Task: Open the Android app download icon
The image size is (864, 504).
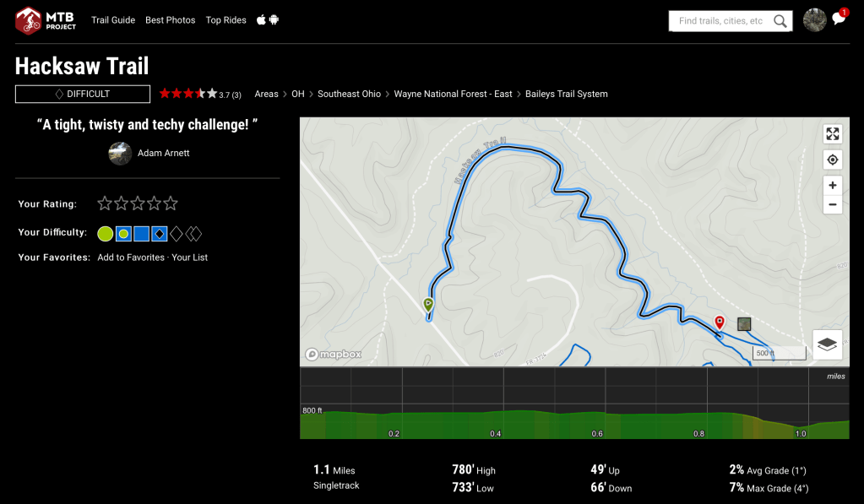Action: 274,19
